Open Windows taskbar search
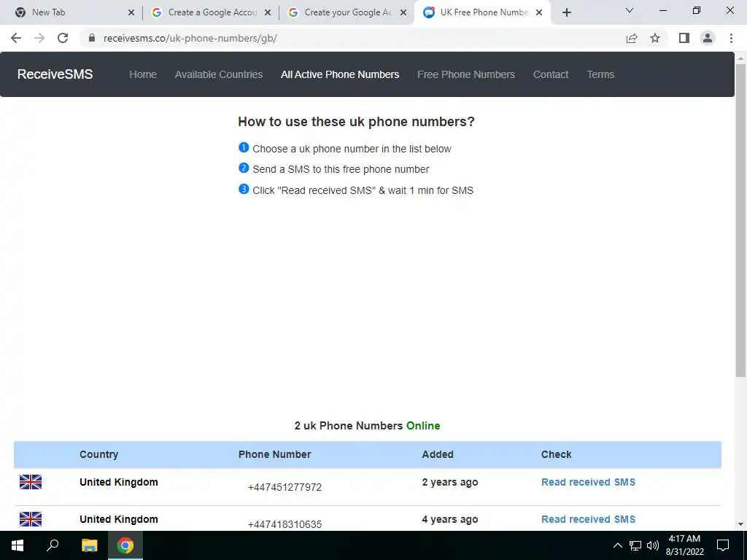Image resolution: width=747 pixels, height=560 pixels. [x=53, y=545]
